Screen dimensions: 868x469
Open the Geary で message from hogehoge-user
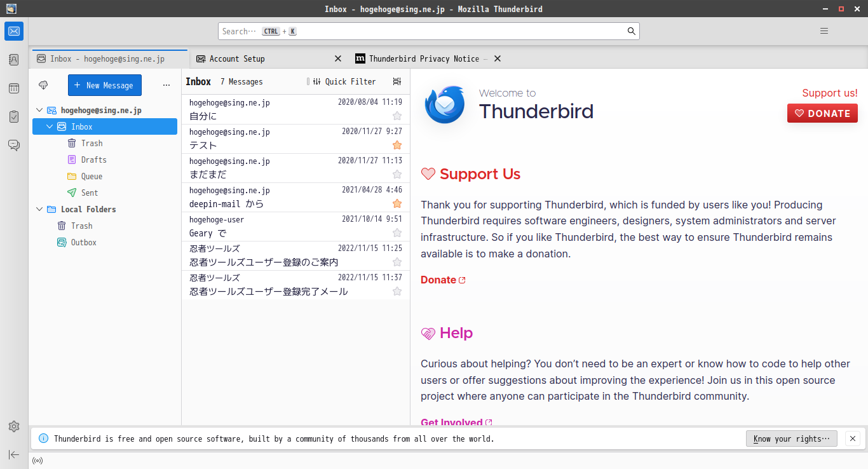(295, 226)
